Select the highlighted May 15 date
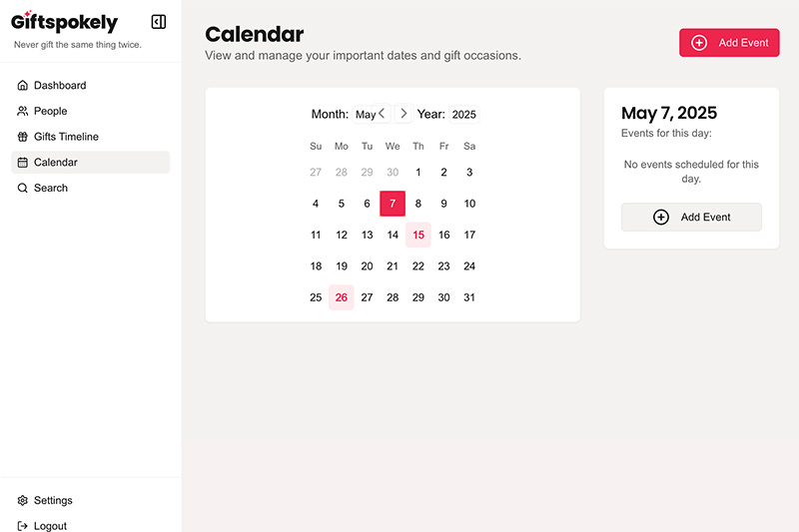The height and width of the screenshot is (532, 799). click(418, 235)
